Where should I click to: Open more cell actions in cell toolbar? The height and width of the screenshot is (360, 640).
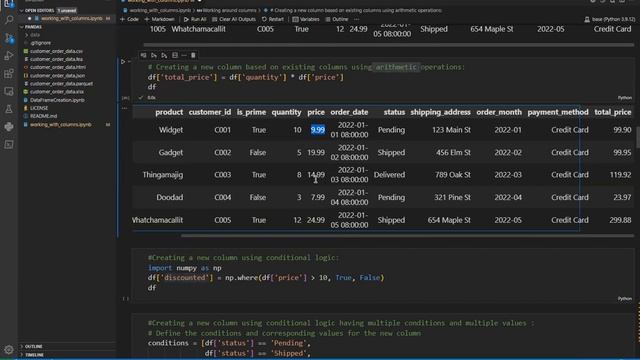click(x=184, y=55)
